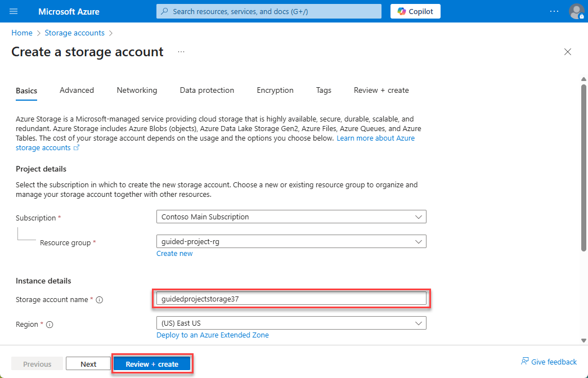588x378 pixels.
Task: Click the vertical scrollbar thumb
Action: click(x=583, y=168)
